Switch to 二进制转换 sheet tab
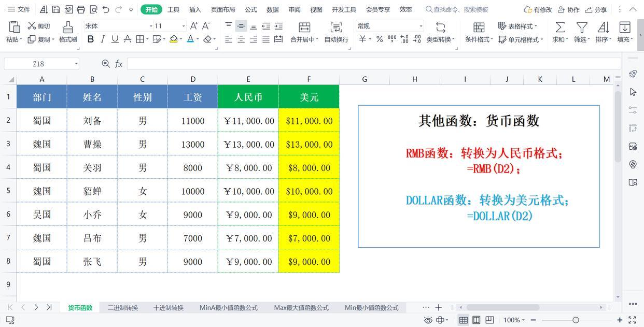The width and height of the screenshot is (644, 327). click(x=123, y=307)
